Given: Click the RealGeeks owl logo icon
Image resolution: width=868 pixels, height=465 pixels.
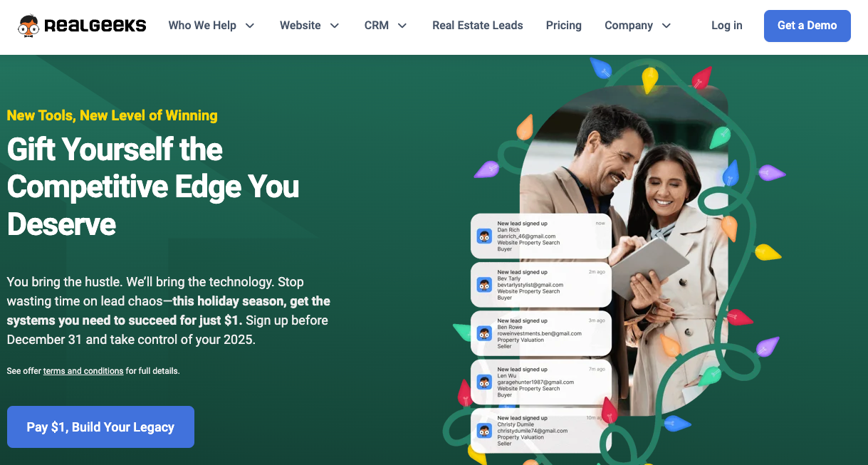Looking at the screenshot, I should pyautogui.click(x=28, y=26).
